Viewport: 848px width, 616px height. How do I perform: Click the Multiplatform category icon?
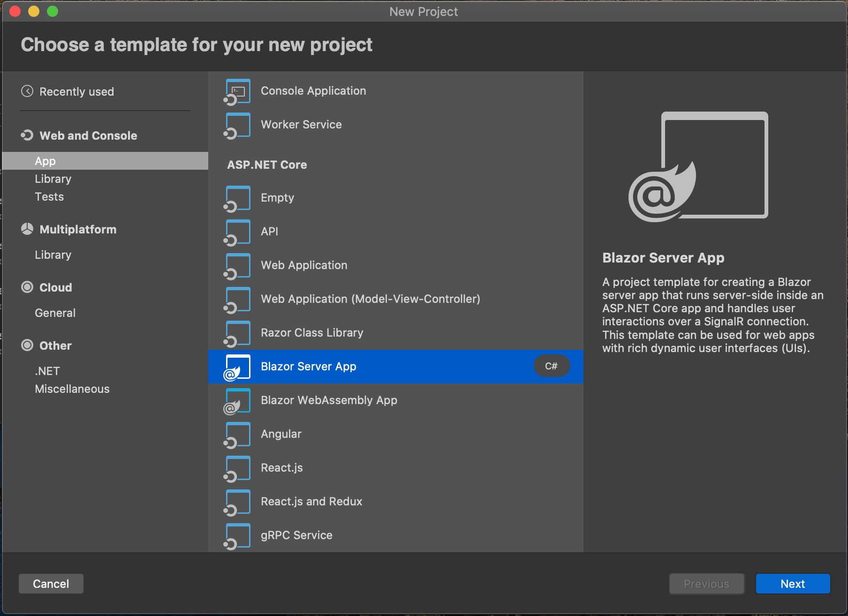[27, 229]
